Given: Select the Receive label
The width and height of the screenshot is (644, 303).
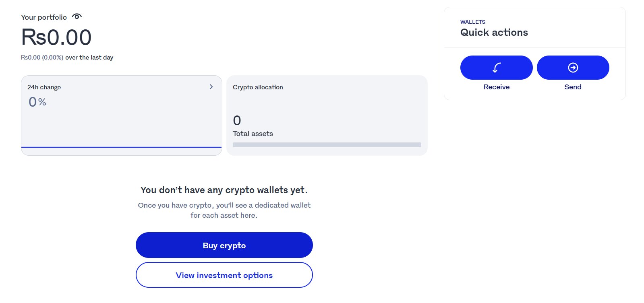Looking at the screenshot, I should [496, 87].
